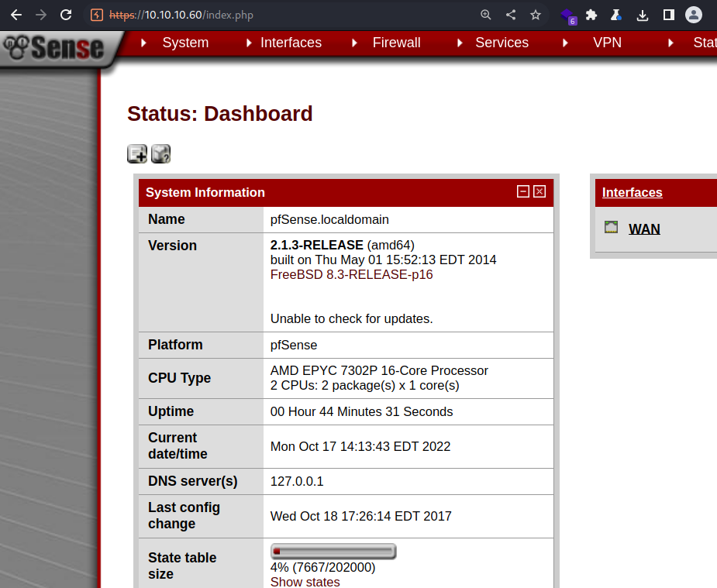This screenshot has height=588, width=717.
Task: Open the Interfaces widget title link
Action: 632,192
